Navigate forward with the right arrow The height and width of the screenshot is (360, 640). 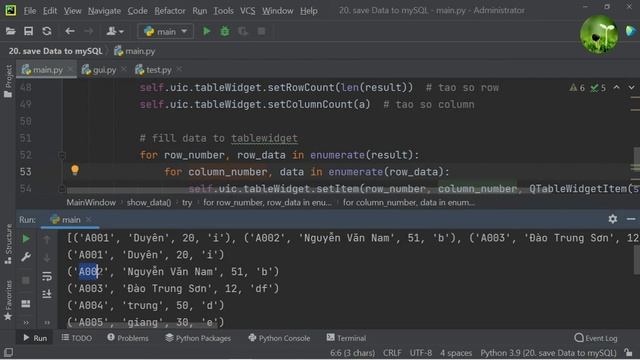88,31
